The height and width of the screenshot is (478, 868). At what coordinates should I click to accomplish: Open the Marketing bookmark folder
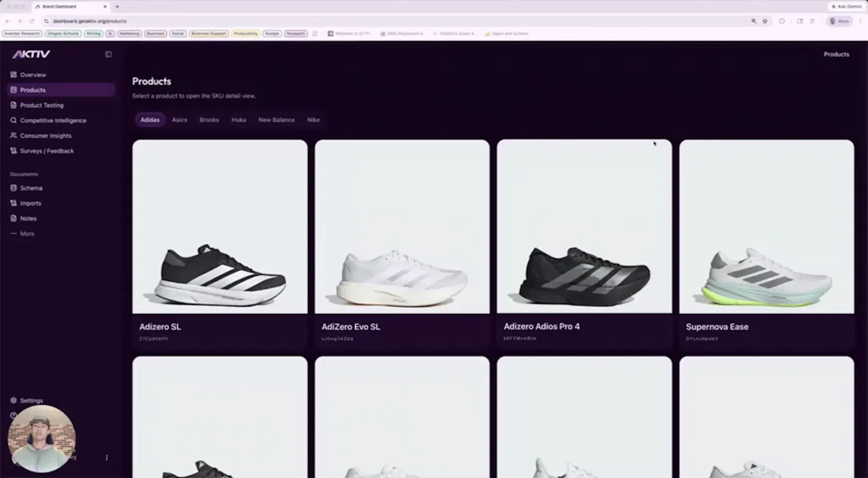tap(129, 34)
